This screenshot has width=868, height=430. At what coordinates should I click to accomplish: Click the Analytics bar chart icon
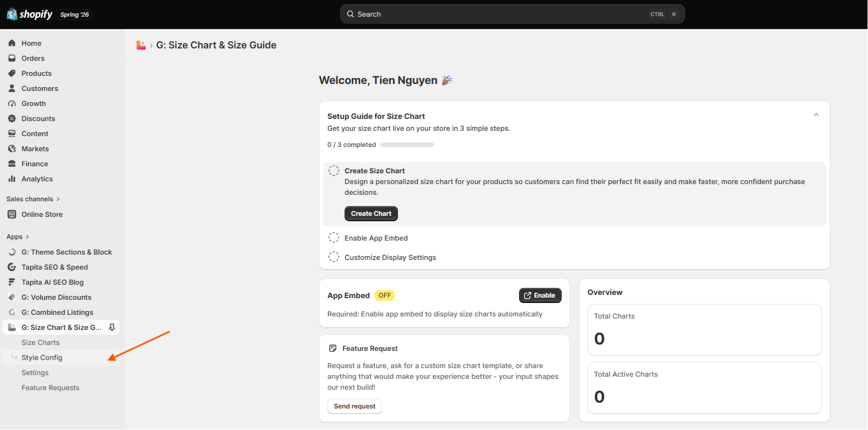point(12,179)
